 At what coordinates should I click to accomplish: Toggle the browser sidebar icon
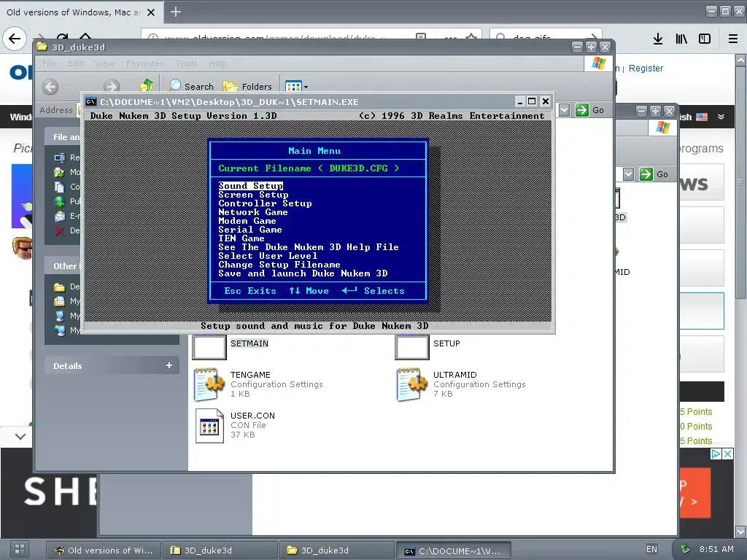coord(705,39)
